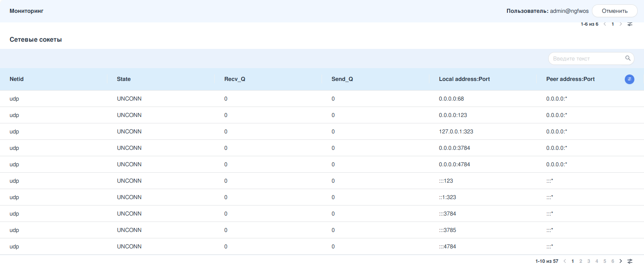This screenshot has height=266, width=644.
Task: Click Peer address :::* in :::3785 row
Action: coord(550,230)
